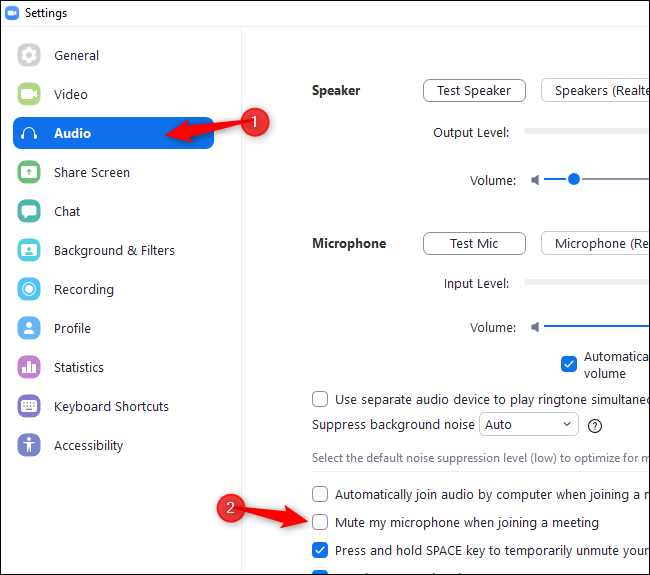Open the Suppress background noise dropdown
The image size is (650, 575).
pos(529,424)
